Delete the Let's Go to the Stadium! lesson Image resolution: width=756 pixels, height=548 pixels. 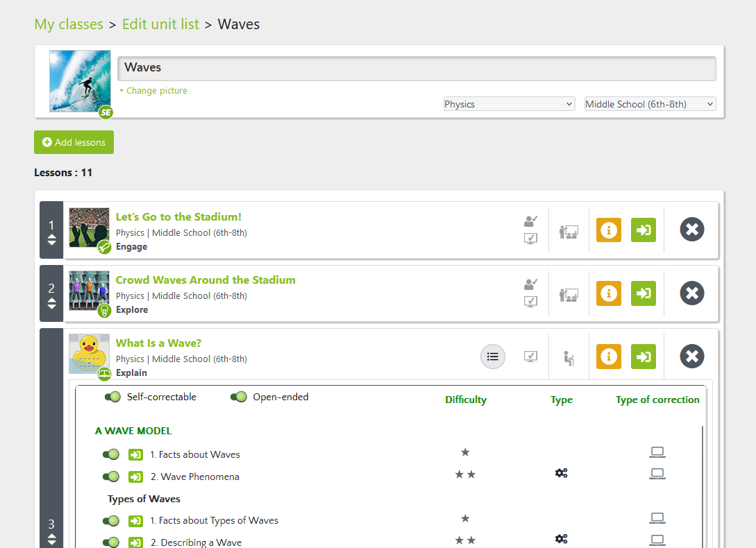click(691, 230)
